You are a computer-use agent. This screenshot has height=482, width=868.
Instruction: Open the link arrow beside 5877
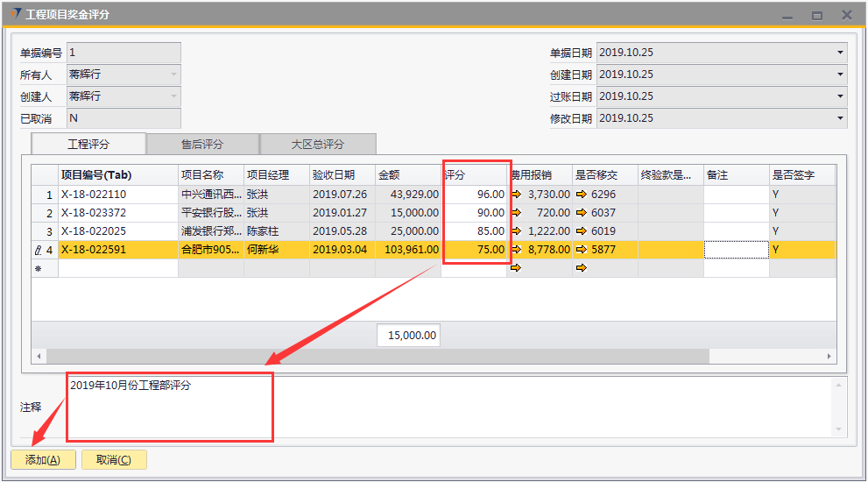click(582, 250)
